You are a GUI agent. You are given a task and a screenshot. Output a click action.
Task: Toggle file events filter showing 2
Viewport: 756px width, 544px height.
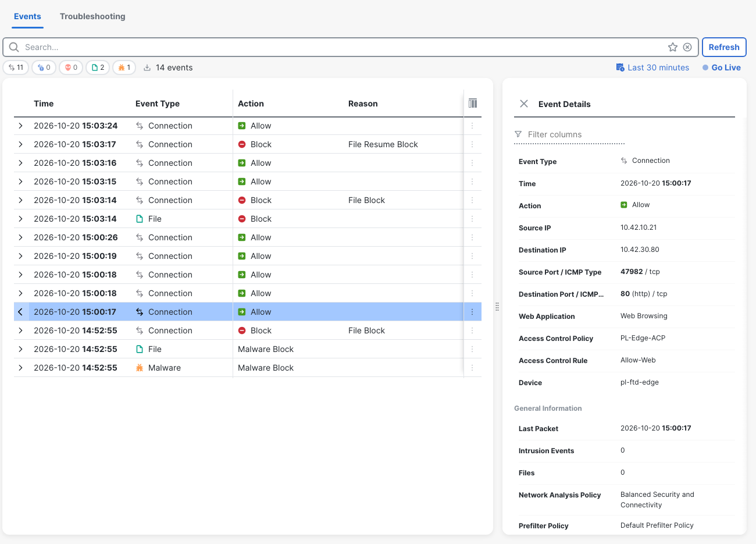pos(98,67)
